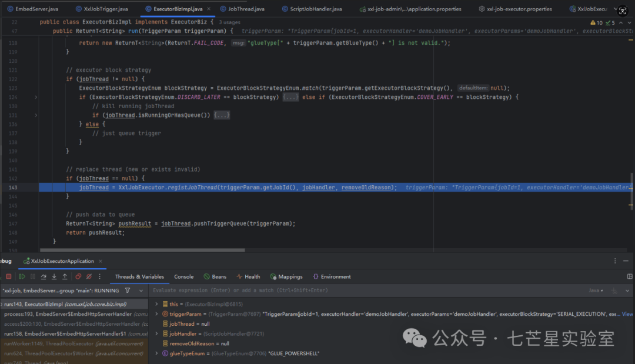Open more debug toolbar actions
The height and width of the screenshot is (364, 635).
[99, 276]
